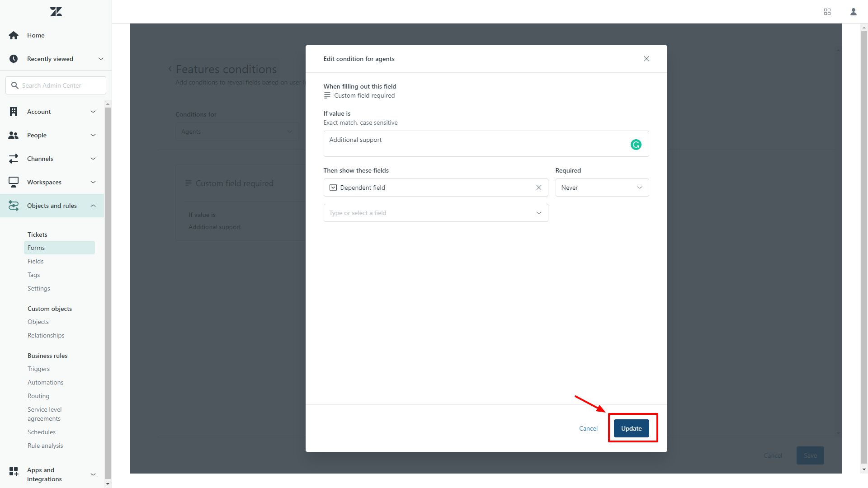
Task: Click the Update button to save changes
Action: (631, 428)
